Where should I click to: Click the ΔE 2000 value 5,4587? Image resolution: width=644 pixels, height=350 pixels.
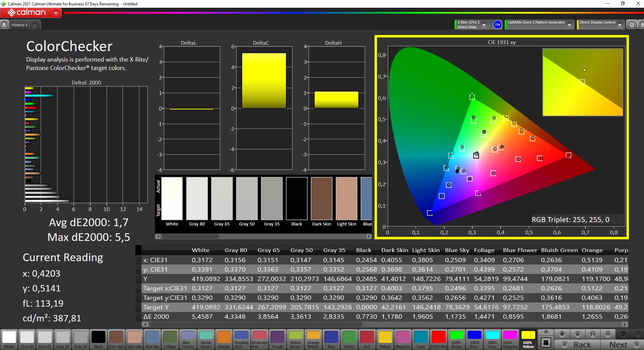202,317
